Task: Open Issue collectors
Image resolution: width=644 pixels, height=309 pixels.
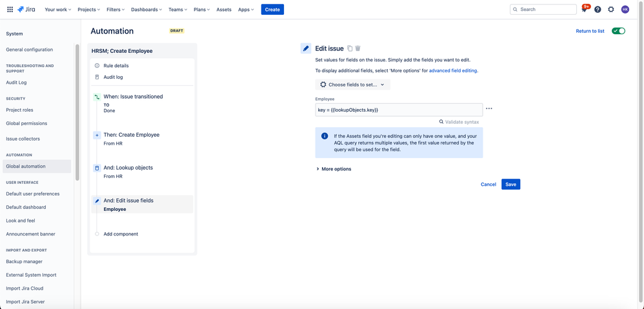Action: pyautogui.click(x=23, y=139)
